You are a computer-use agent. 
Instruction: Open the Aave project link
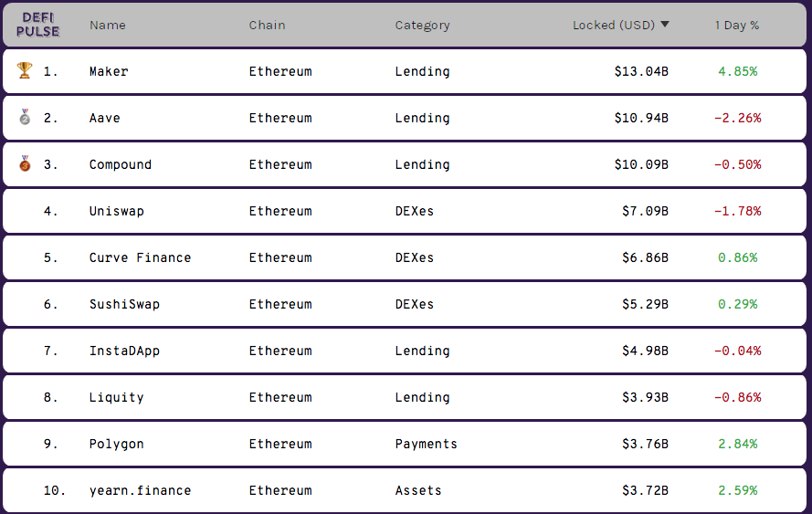click(105, 118)
